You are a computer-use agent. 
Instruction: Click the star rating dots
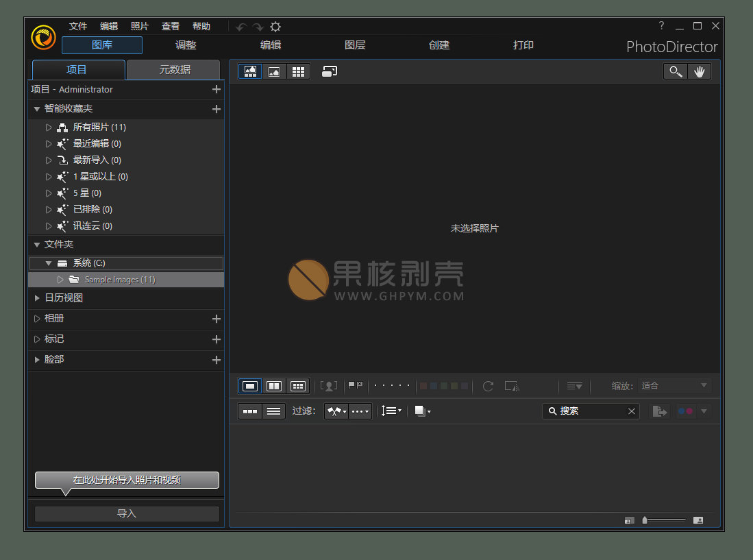point(392,385)
